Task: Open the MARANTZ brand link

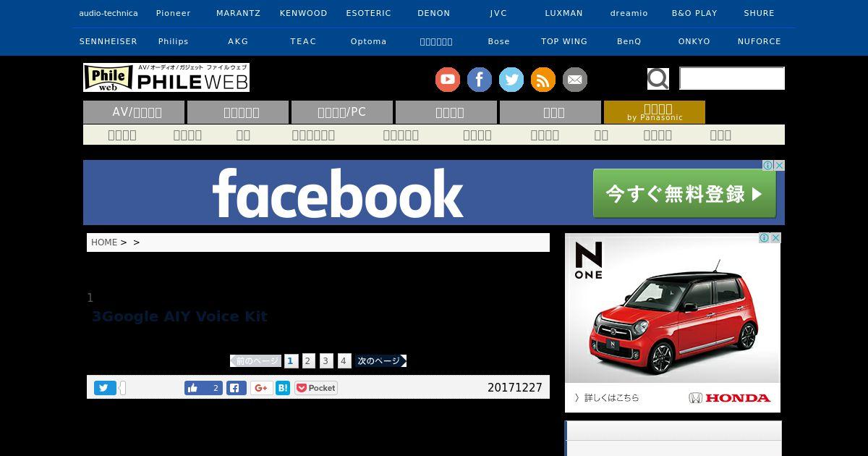Action: (x=238, y=13)
